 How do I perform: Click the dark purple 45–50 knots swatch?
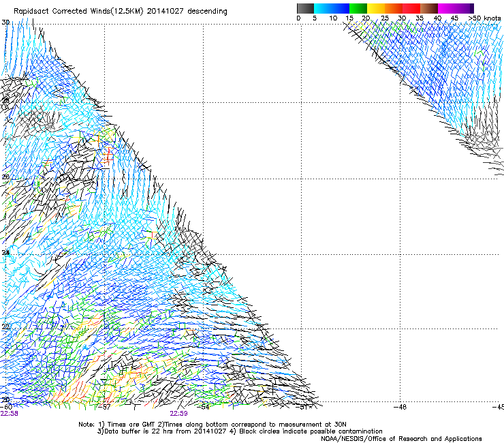point(464,8)
